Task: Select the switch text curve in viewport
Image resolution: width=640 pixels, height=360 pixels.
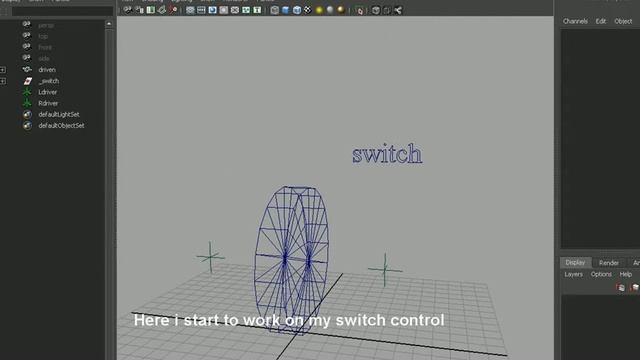Action: (x=387, y=154)
